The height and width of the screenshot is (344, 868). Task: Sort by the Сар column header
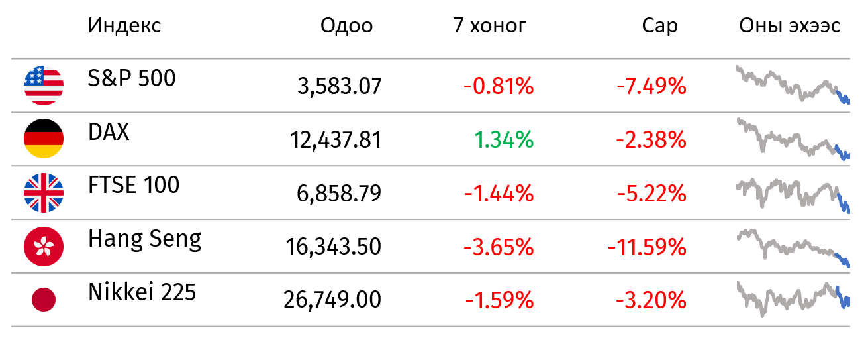pyautogui.click(x=660, y=26)
